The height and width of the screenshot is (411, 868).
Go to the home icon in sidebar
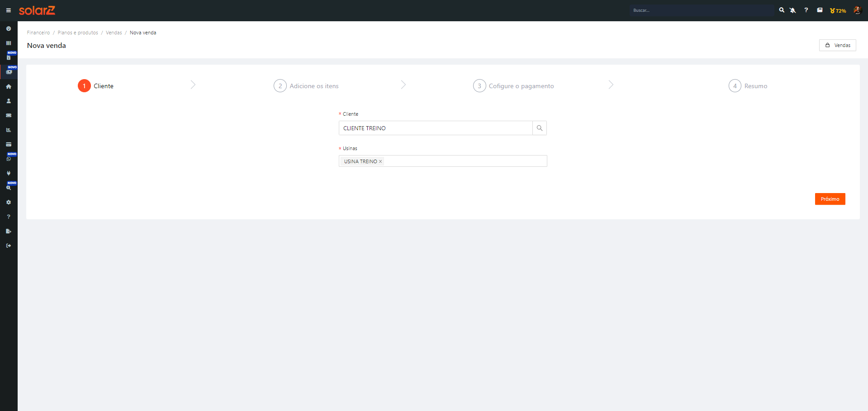pyautogui.click(x=9, y=86)
